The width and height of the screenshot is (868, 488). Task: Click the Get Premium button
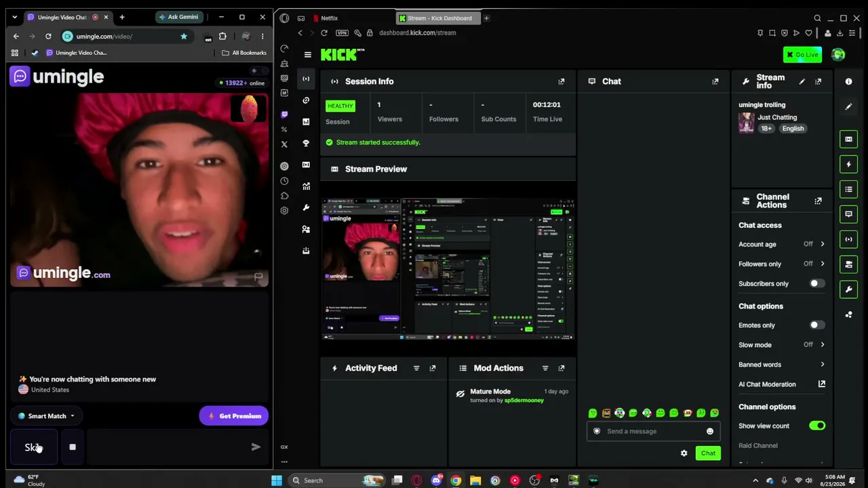tap(234, 416)
